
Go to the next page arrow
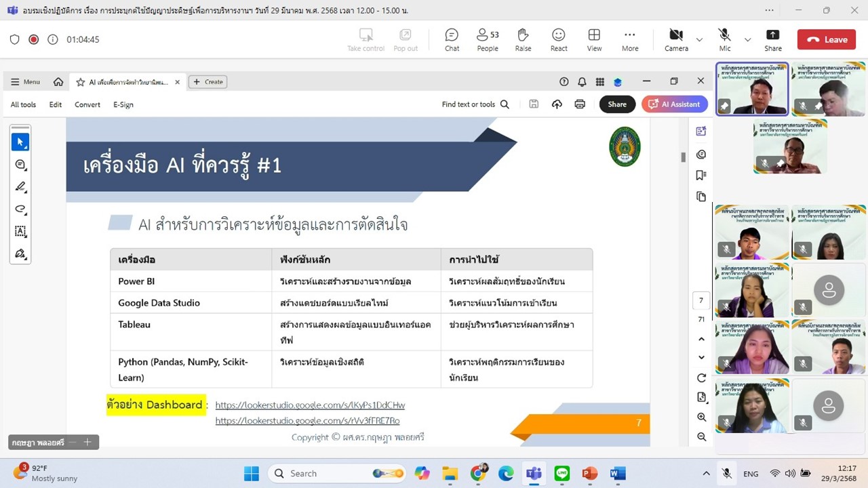point(701,357)
